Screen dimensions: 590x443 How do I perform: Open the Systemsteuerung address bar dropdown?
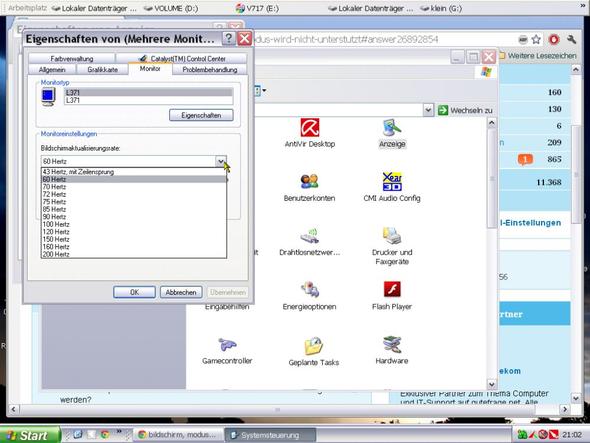428,110
